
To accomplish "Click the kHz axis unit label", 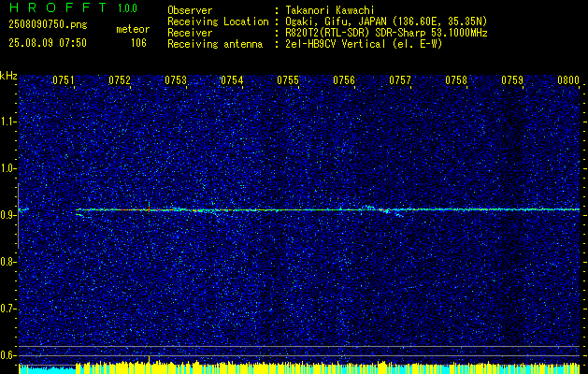I will coord(8,76).
